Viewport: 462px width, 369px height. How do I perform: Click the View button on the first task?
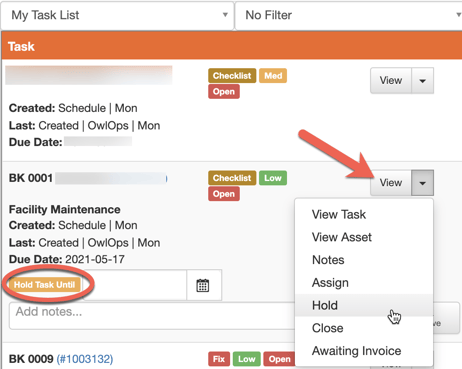coord(391,81)
